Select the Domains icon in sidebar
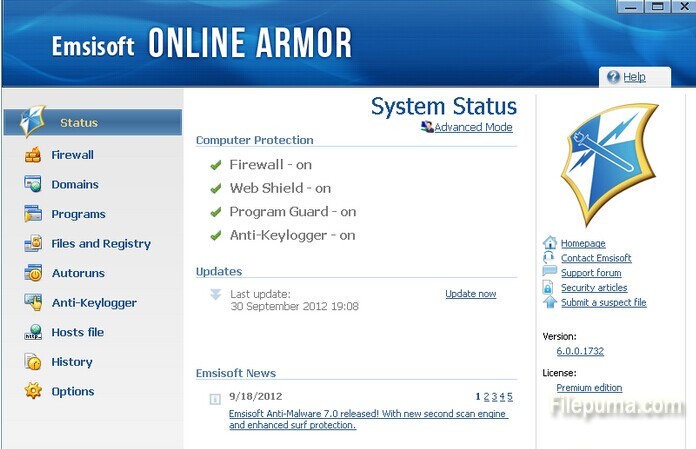The height and width of the screenshot is (449, 696). pyautogui.click(x=33, y=184)
